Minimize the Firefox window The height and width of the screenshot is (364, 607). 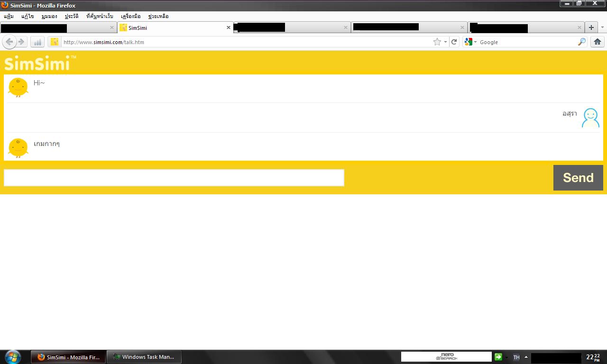[566, 3]
